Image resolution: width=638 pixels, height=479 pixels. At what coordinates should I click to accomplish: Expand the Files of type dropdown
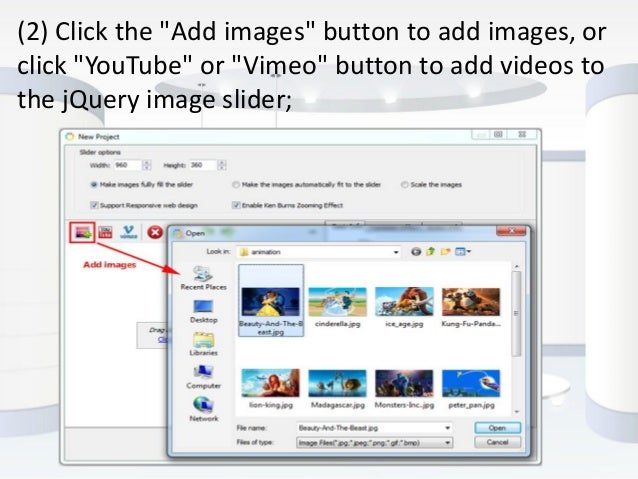click(447, 443)
